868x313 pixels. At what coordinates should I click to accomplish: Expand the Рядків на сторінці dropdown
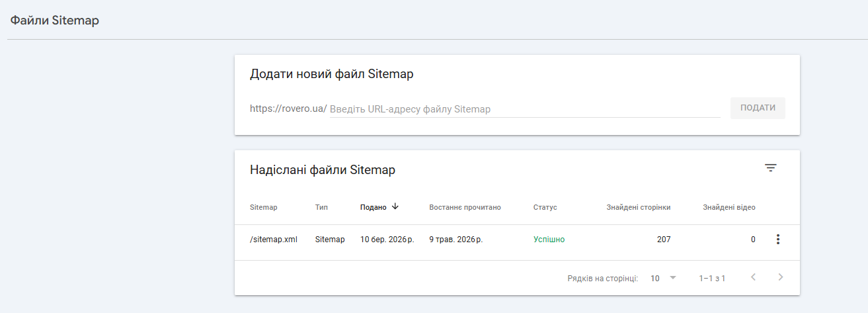coord(664,278)
